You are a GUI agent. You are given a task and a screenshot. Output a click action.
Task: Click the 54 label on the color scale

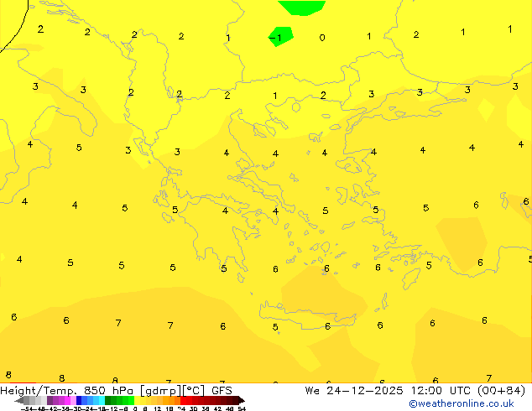click(x=242, y=408)
